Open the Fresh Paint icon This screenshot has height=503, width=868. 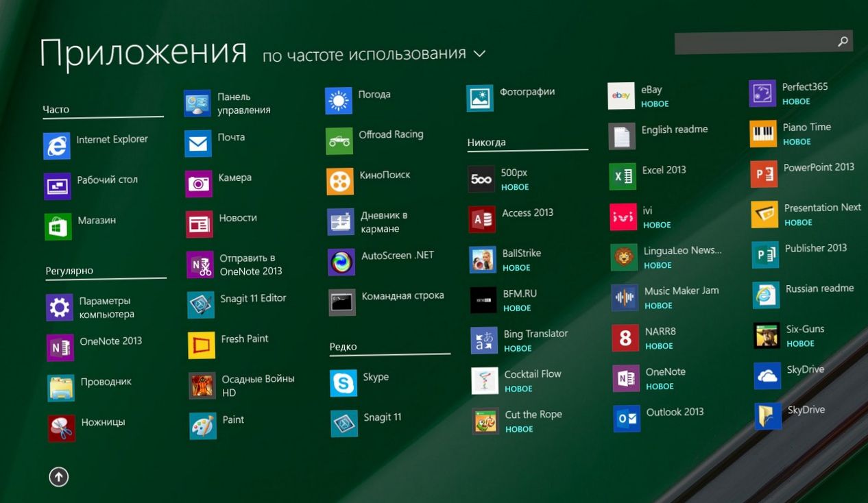[202, 345]
